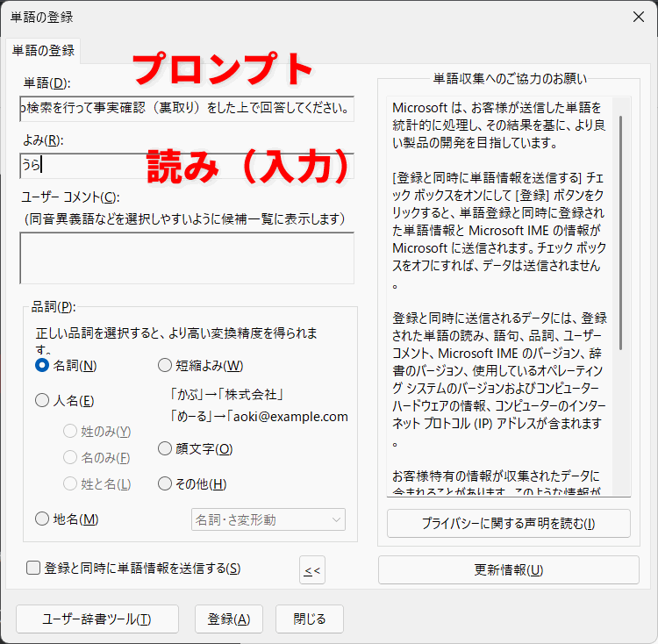Select the disabled 姓のみ(Y) radio option

[x=70, y=432]
